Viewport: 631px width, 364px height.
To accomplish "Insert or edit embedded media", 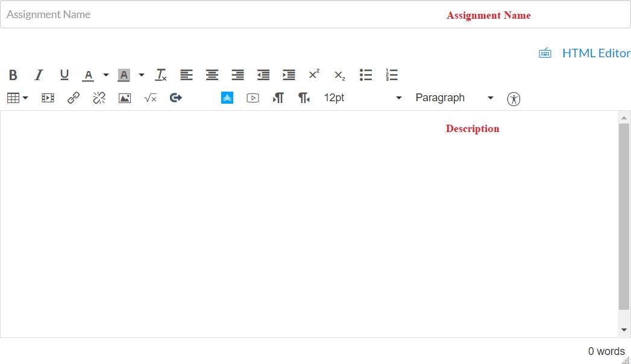I will coord(48,98).
